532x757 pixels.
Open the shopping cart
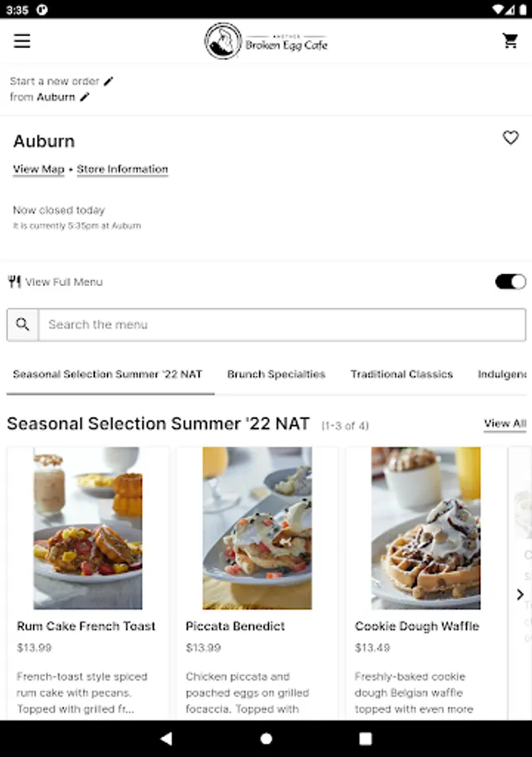[510, 41]
